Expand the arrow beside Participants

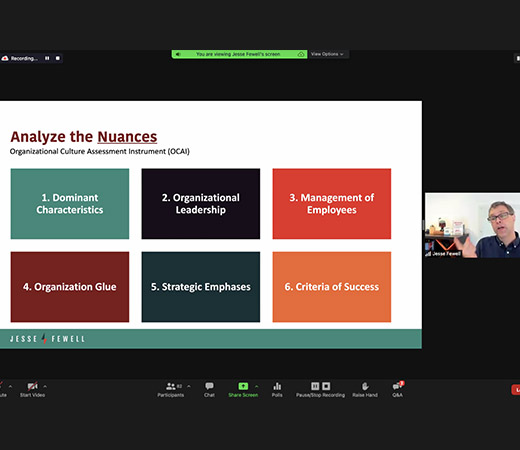pyautogui.click(x=189, y=386)
